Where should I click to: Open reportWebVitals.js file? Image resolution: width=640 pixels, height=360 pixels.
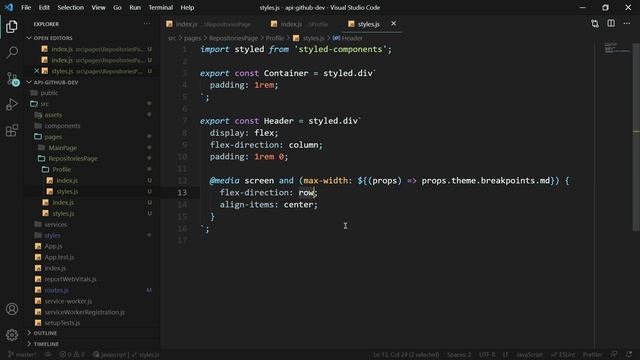coord(71,279)
